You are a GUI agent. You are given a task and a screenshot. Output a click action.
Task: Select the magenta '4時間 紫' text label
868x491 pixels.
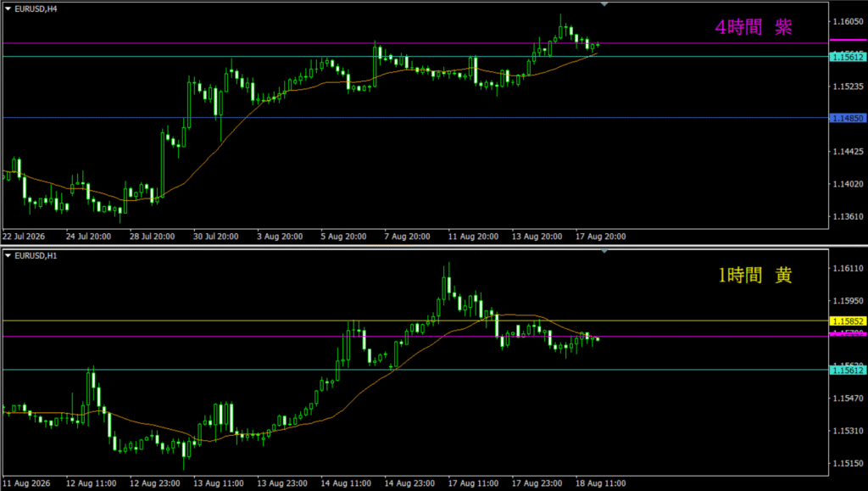(x=754, y=26)
